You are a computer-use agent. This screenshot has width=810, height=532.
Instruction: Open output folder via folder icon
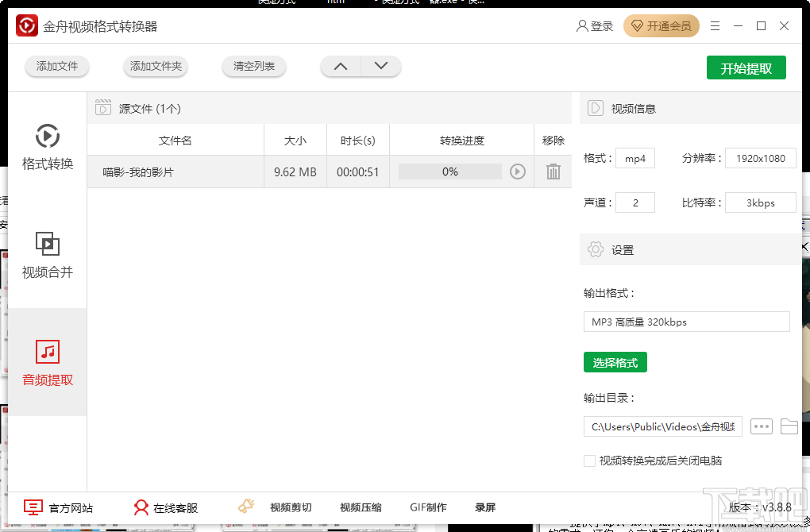(789, 426)
